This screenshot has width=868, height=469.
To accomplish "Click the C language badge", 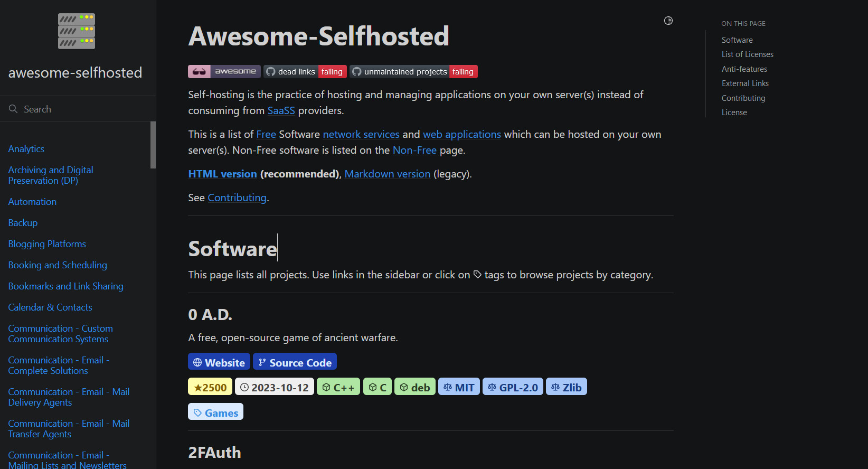I will 378,387.
